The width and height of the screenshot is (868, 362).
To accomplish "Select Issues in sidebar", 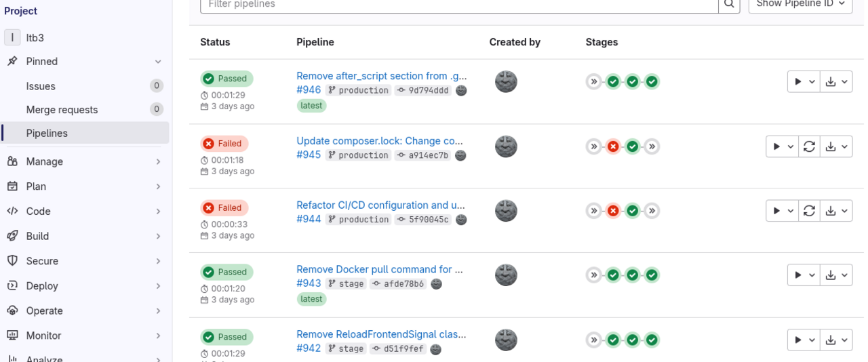I will (41, 86).
